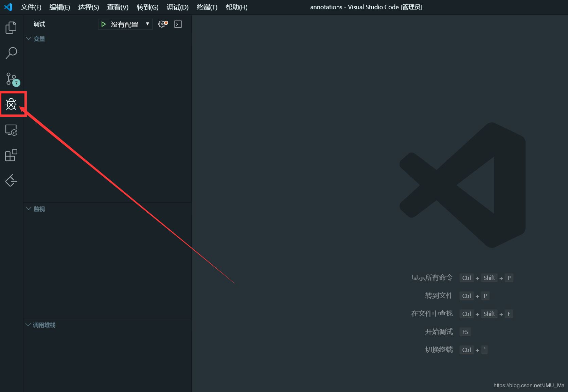Open the 调试(D) menu
The width and height of the screenshot is (568, 392).
pos(178,7)
